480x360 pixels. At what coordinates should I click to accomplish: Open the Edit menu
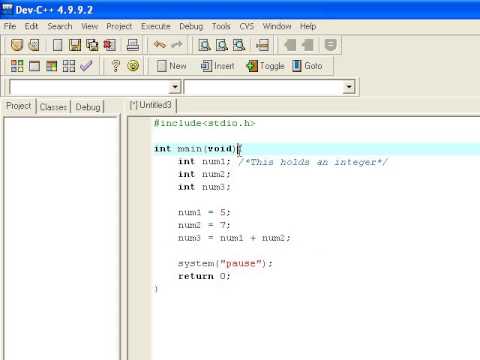coord(31,26)
